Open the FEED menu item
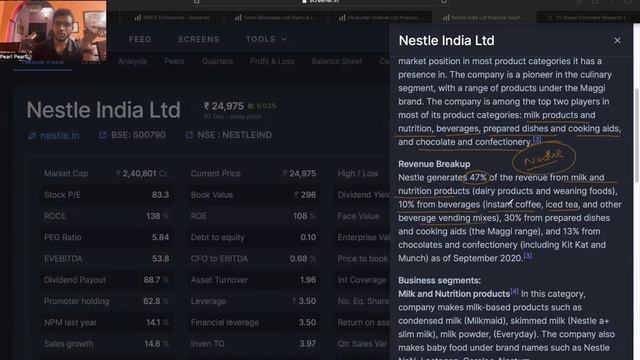The height and width of the screenshot is (360, 640). click(140, 39)
